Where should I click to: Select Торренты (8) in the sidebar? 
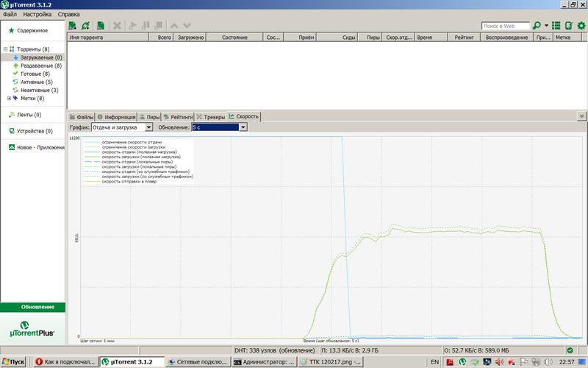point(33,49)
